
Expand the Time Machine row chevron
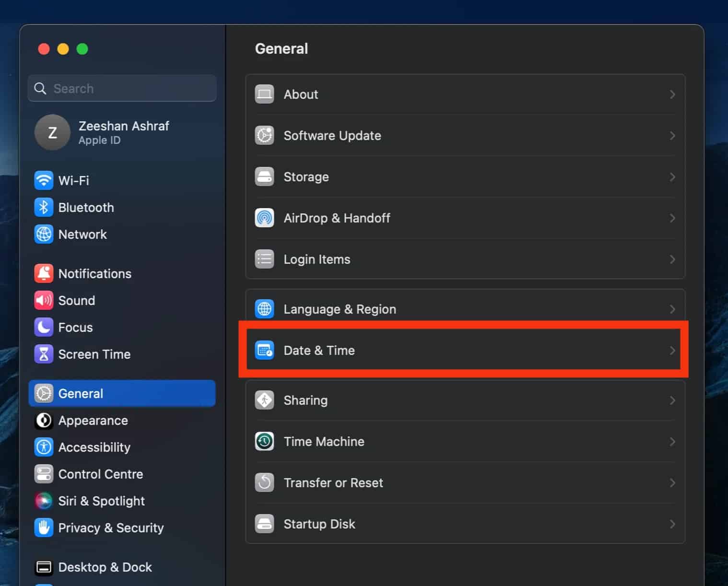(672, 442)
